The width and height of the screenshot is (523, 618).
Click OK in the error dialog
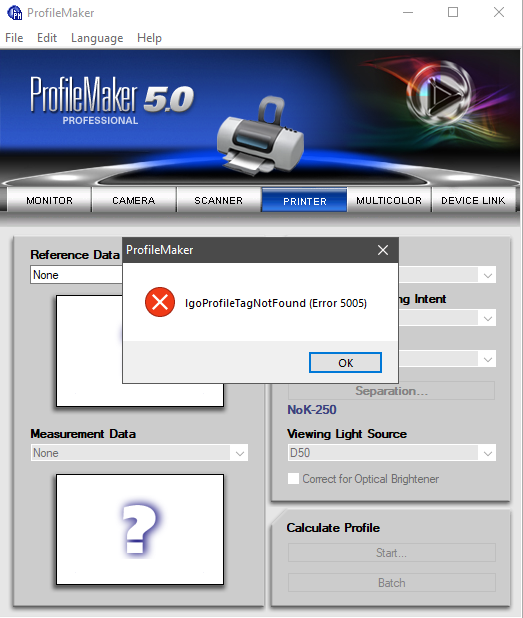tap(345, 363)
